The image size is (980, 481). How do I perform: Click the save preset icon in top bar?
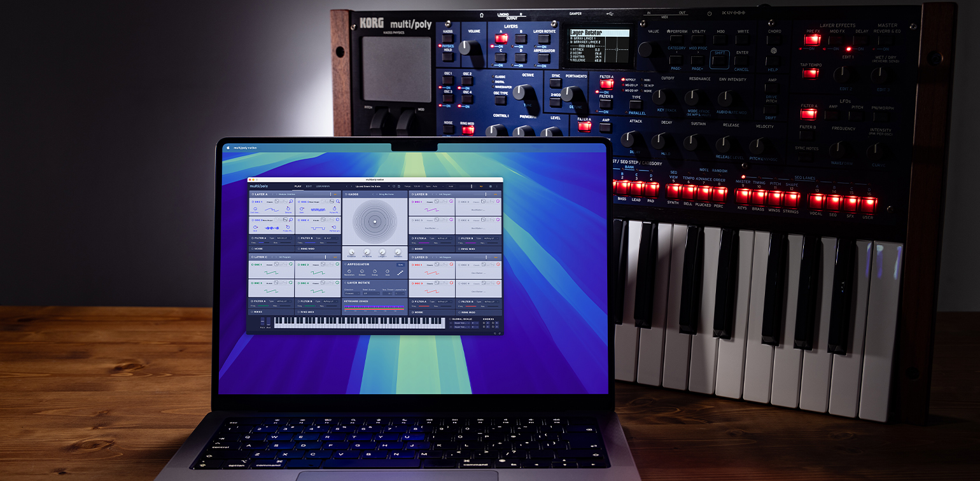pos(399,186)
